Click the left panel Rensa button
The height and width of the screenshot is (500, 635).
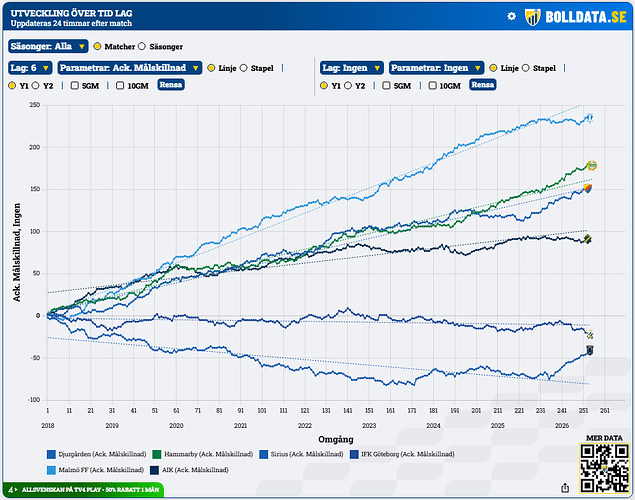tap(171, 85)
